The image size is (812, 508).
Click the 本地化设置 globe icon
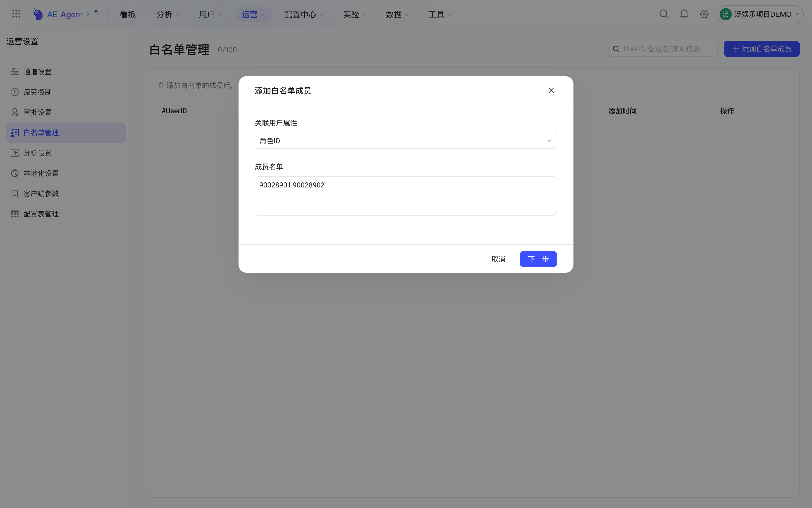(x=14, y=173)
